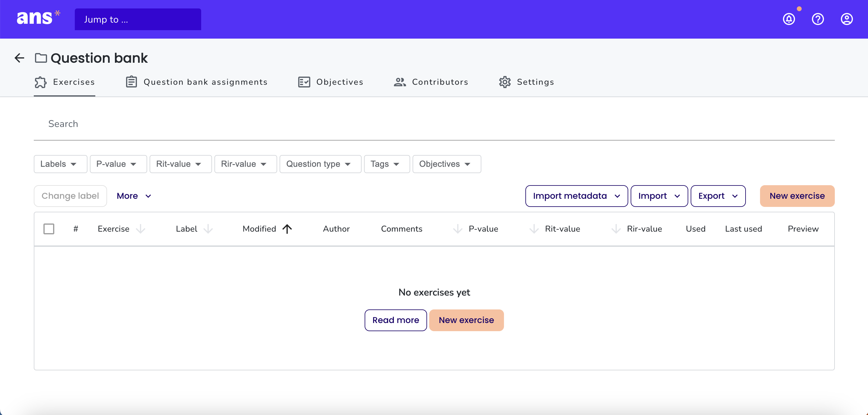Click the Author column header
This screenshot has width=868, height=415.
(336, 229)
